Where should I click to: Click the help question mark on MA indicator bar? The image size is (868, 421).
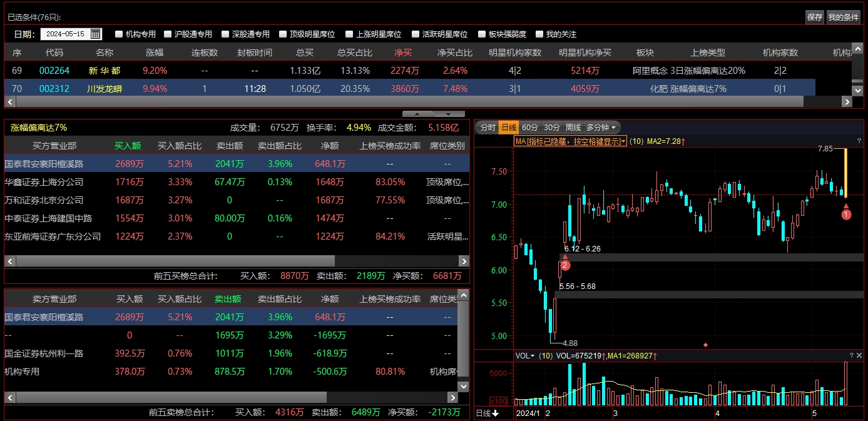pyautogui.click(x=859, y=141)
